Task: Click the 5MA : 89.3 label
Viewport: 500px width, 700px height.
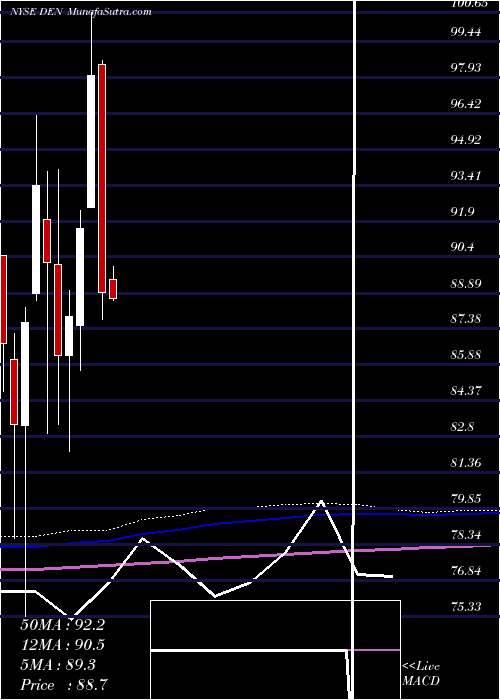Action: pyautogui.click(x=58, y=665)
